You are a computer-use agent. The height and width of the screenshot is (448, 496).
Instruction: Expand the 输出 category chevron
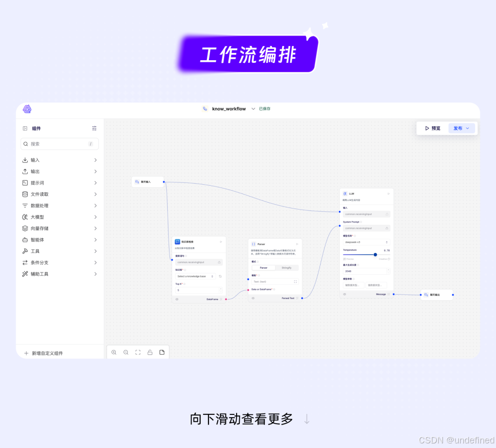[95, 171]
